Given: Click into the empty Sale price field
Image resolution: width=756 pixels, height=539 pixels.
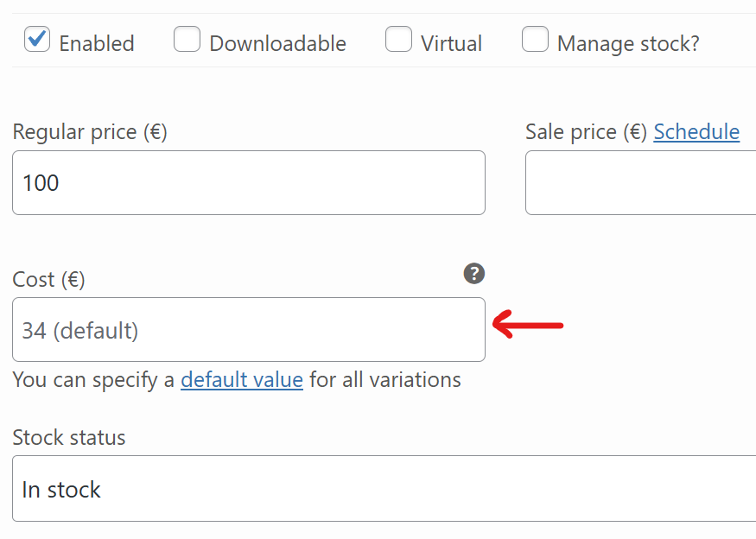Looking at the screenshot, I should pyautogui.click(x=640, y=183).
